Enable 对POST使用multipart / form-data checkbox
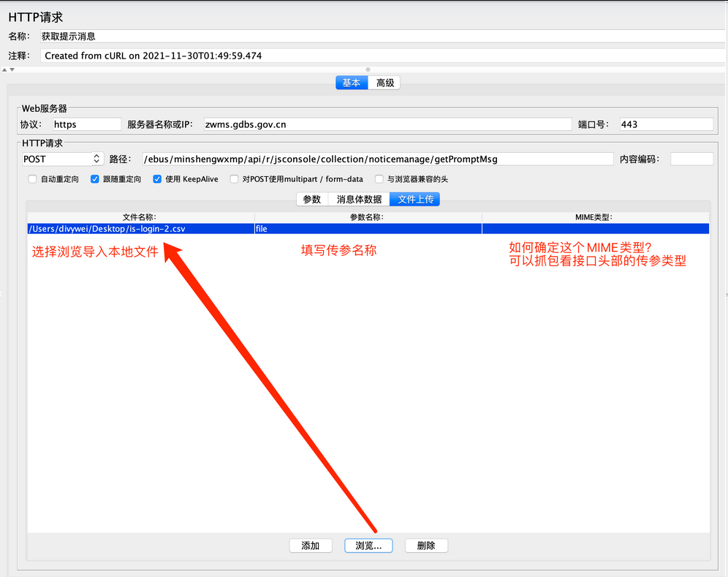Viewport: 728px width, 577px height. pyautogui.click(x=234, y=179)
